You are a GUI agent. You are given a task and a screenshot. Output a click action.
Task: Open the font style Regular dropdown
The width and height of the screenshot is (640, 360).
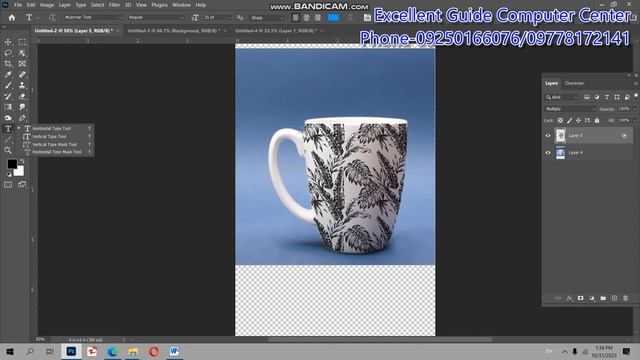click(x=156, y=18)
